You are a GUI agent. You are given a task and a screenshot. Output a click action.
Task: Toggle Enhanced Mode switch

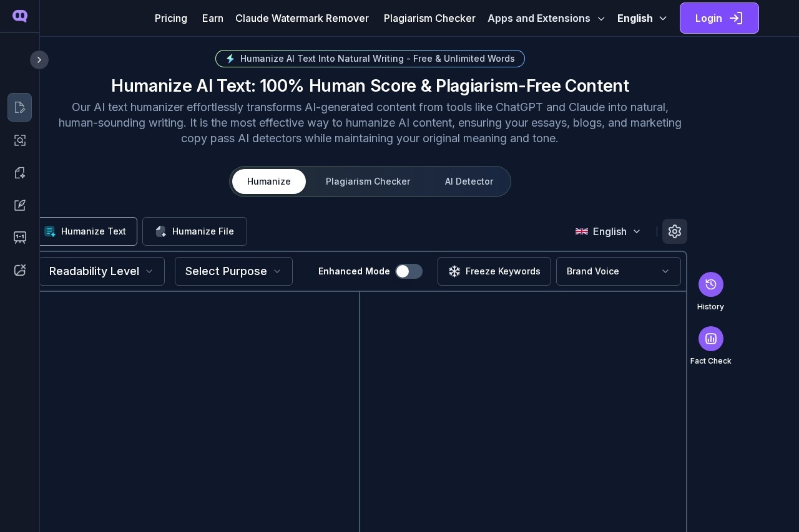pos(409,271)
